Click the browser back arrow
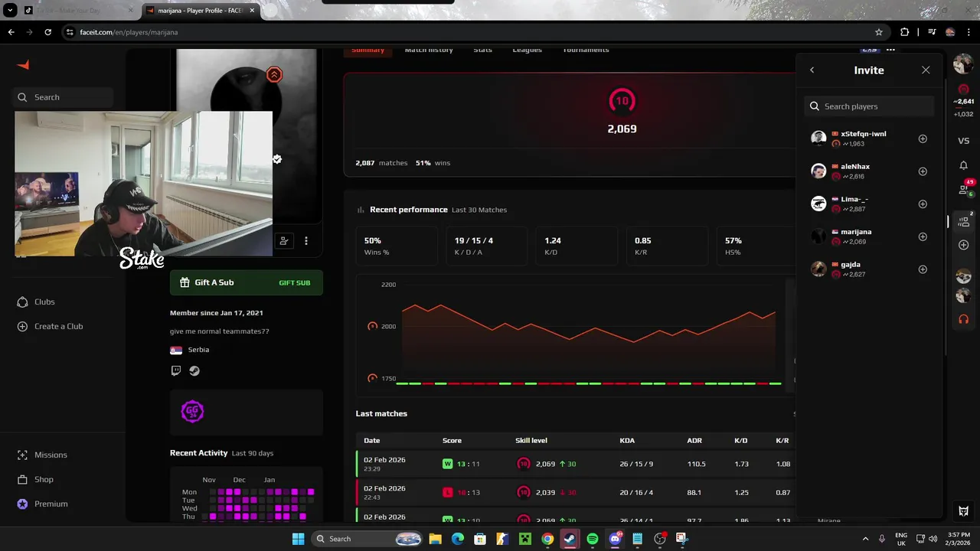The image size is (980, 551). click(x=11, y=32)
